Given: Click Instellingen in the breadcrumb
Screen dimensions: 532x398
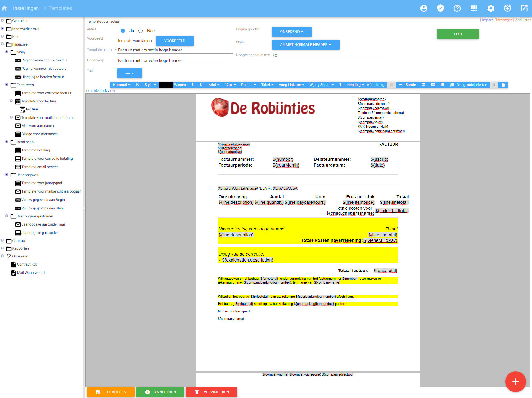Looking at the screenshot, I should [x=26, y=8].
